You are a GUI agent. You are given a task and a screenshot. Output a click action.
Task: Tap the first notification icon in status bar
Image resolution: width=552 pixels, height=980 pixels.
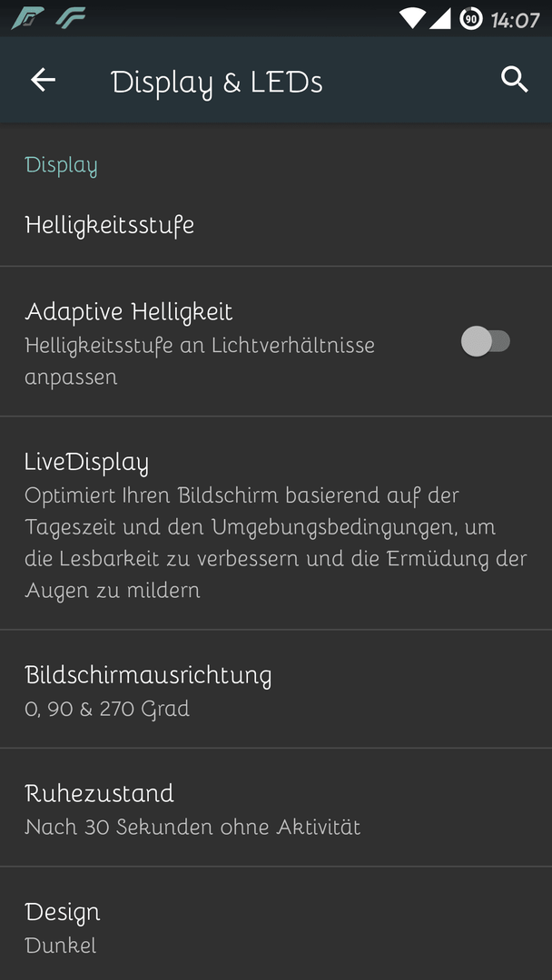[x=27, y=19]
